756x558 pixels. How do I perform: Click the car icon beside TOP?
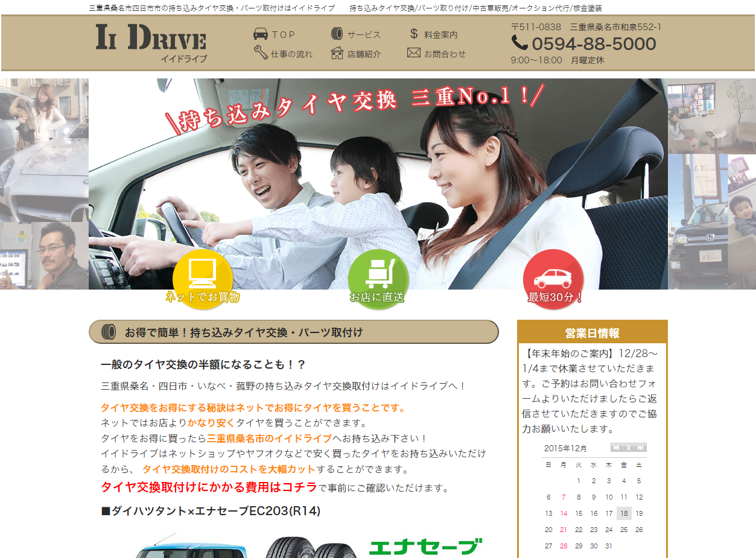pos(261,34)
